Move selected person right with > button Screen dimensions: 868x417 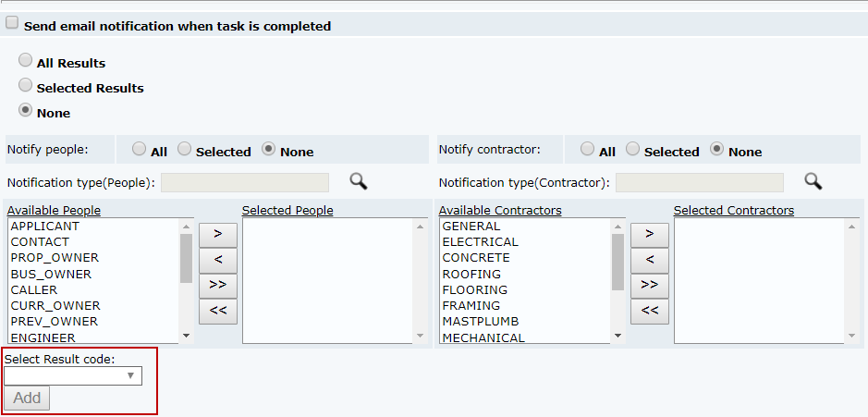[218, 234]
